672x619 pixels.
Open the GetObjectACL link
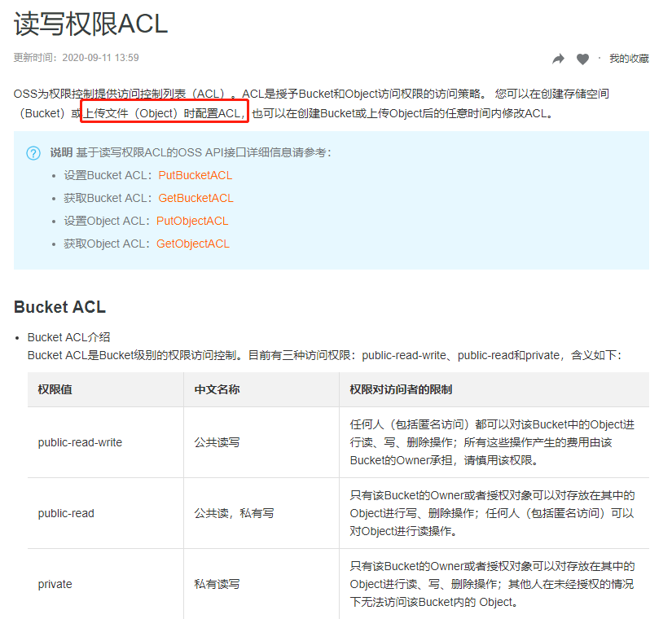coord(193,244)
